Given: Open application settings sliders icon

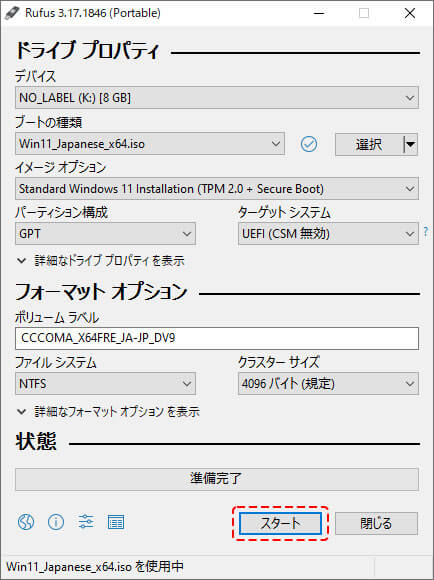Looking at the screenshot, I should click(86, 522).
